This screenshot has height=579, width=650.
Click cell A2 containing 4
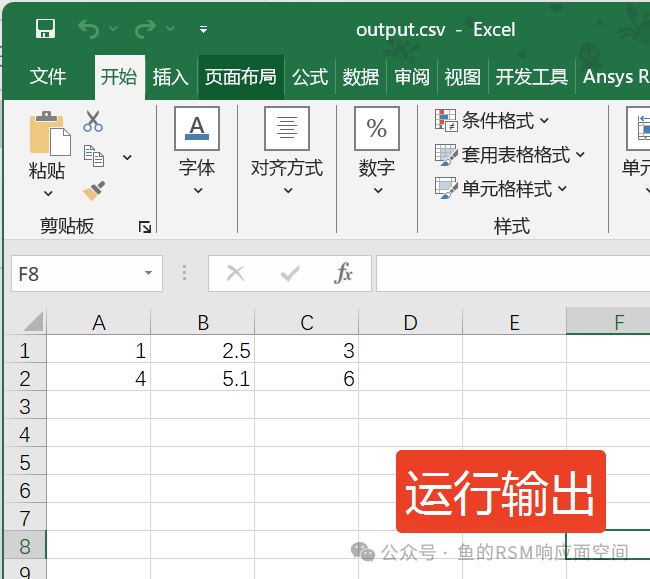point(99,379)
